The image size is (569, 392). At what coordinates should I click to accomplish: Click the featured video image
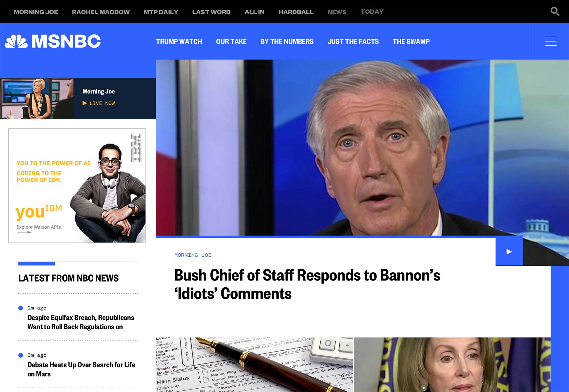(362, 148)
